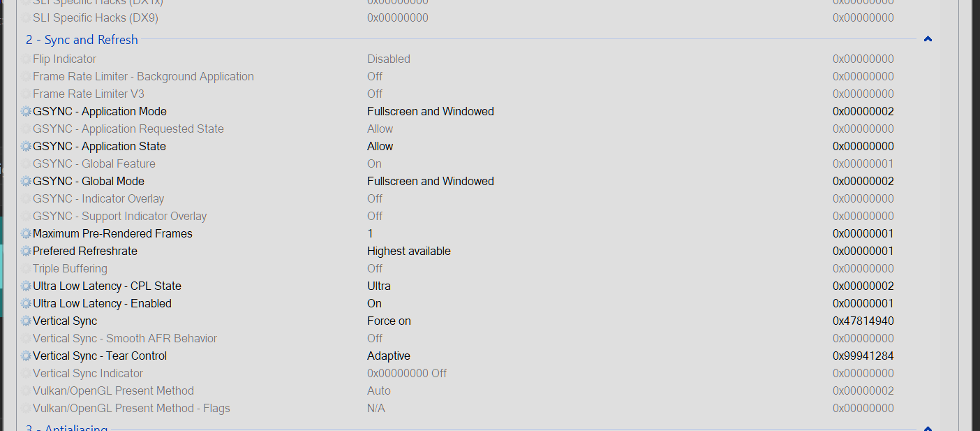Screen dimensions: 980x431
Task: Click hex value 0x47814940 of Vertical Sync
Action: click(x=863, y=321)
